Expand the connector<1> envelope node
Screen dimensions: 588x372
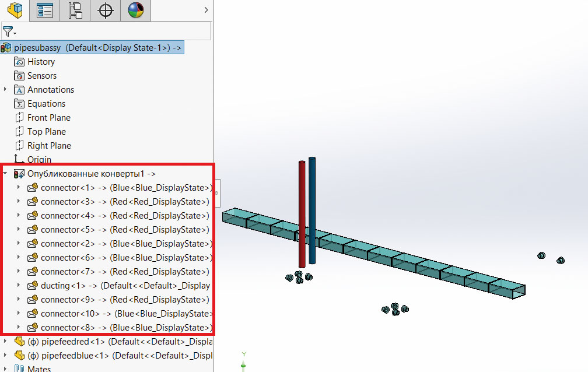tap(19, 188)
